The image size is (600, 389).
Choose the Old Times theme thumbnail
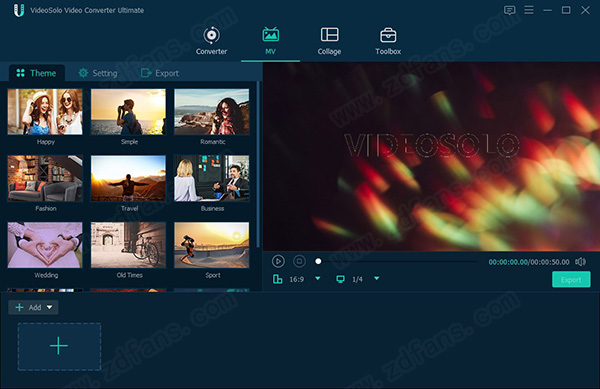pos(129,245)
